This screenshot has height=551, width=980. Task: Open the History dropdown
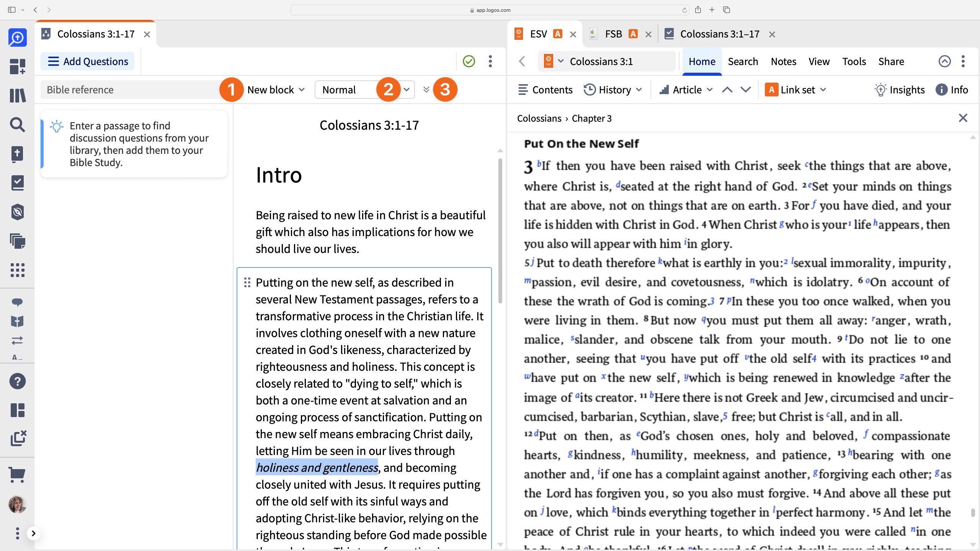[612, 90]
